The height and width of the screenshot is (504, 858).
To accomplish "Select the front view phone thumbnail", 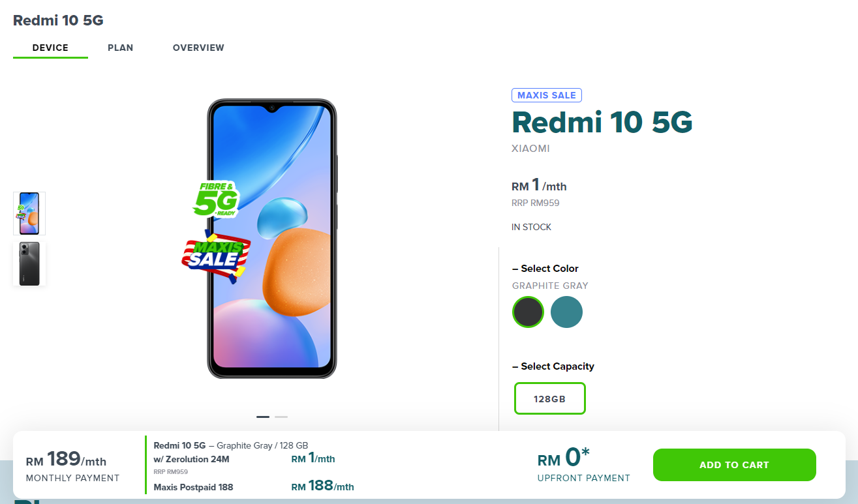I will pos(29,213).
